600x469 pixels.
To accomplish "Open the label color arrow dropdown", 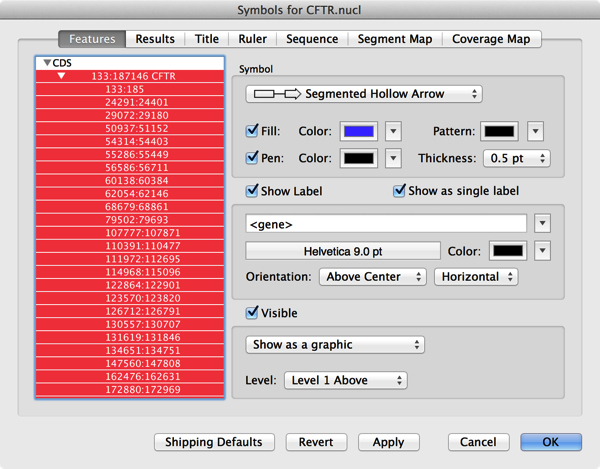I will click(542, 251).
